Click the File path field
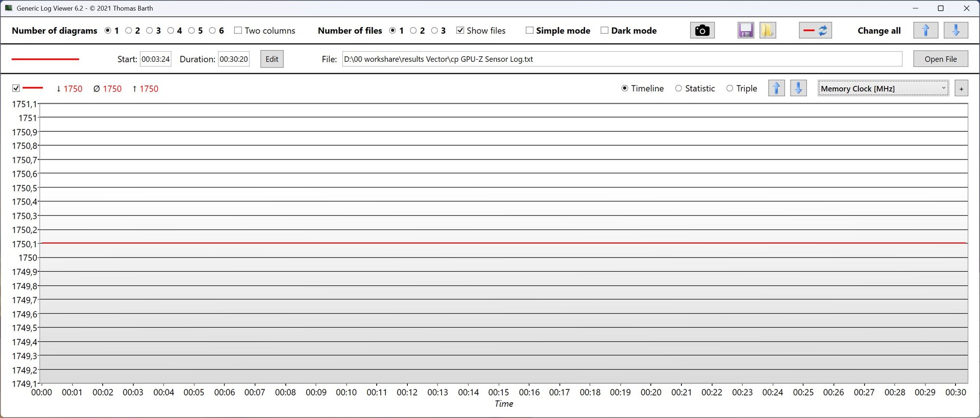 [x=622, y=59]
